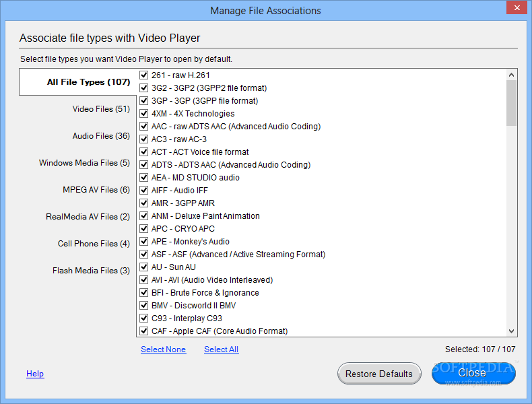Click the blue Close button
This screenshot has width=532, height=404.
[473, 373]
